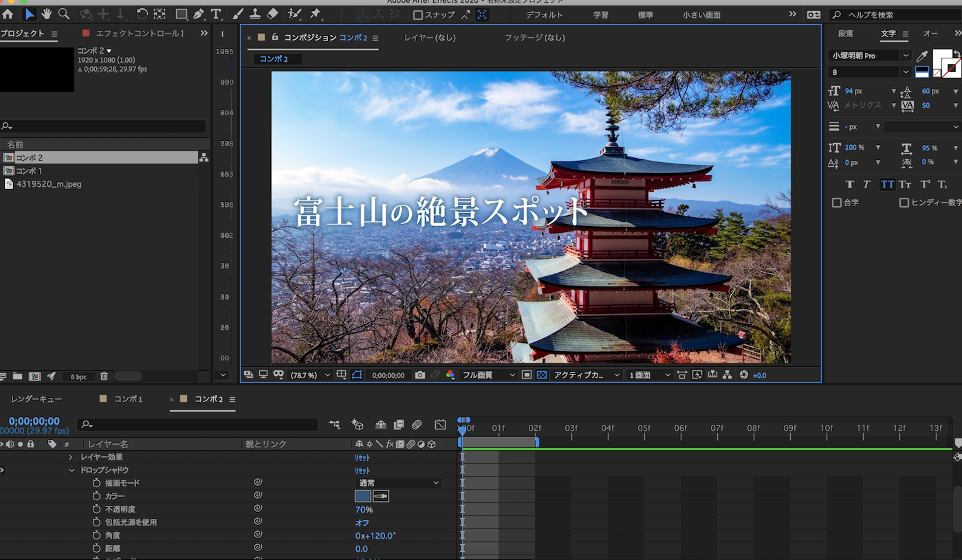This screenshot has height=560, width=962.
Task: Delete selected project item with trash icon
Action: pyautogui.click(x=104, y=376)
